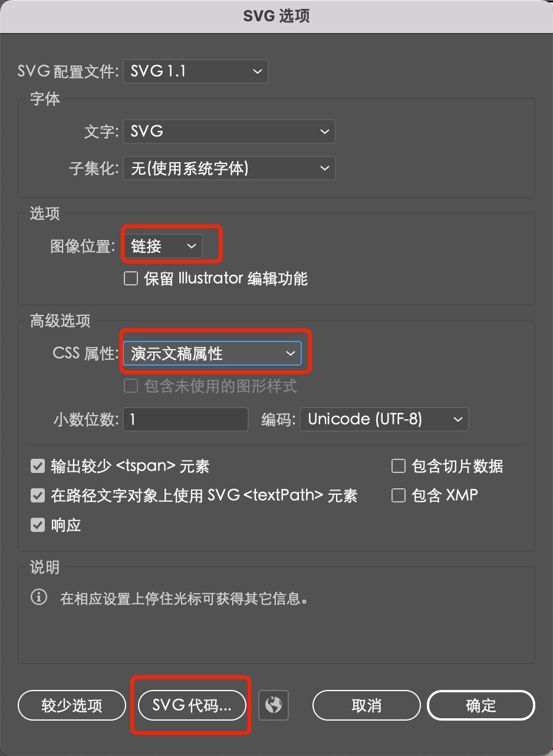Click the 小数位数 input field
Image resolution: width=553 pixels, height=756 pixels.
(x=186, y=419)
